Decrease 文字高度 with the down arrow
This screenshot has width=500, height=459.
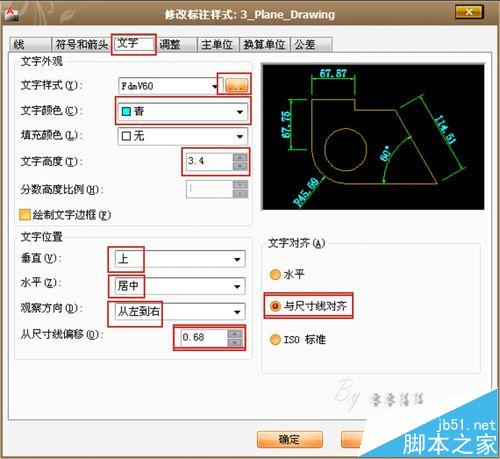240,166
